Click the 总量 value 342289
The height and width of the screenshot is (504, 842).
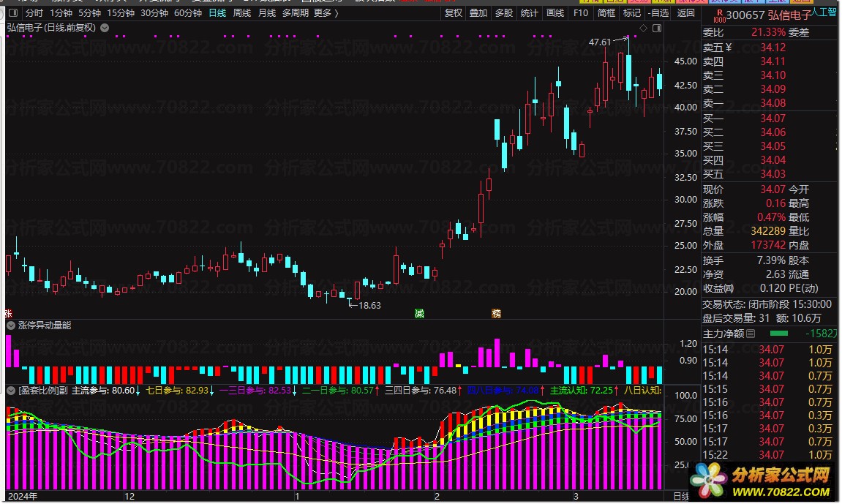tap(768, 231)
